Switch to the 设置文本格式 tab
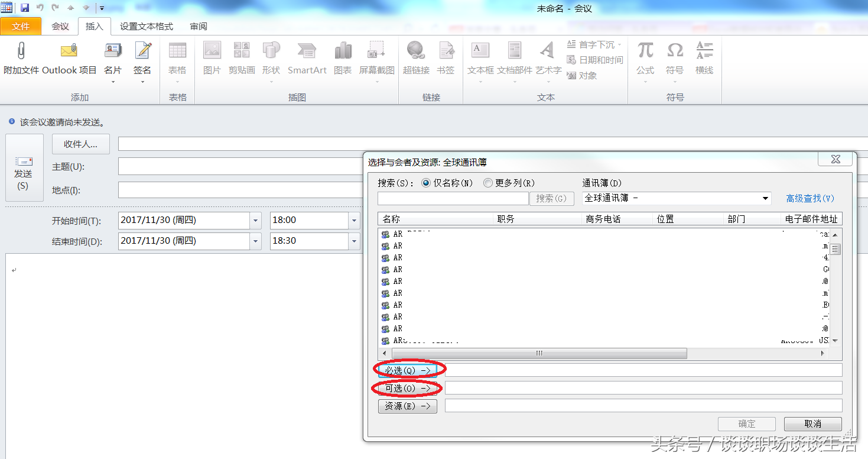The image size is (868, 459). tap(147, 26)
